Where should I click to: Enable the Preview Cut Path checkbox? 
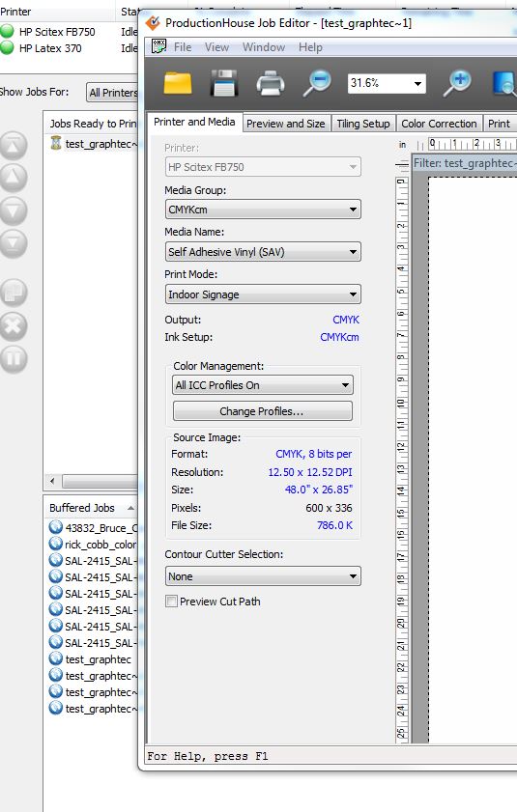coord(171,601)
